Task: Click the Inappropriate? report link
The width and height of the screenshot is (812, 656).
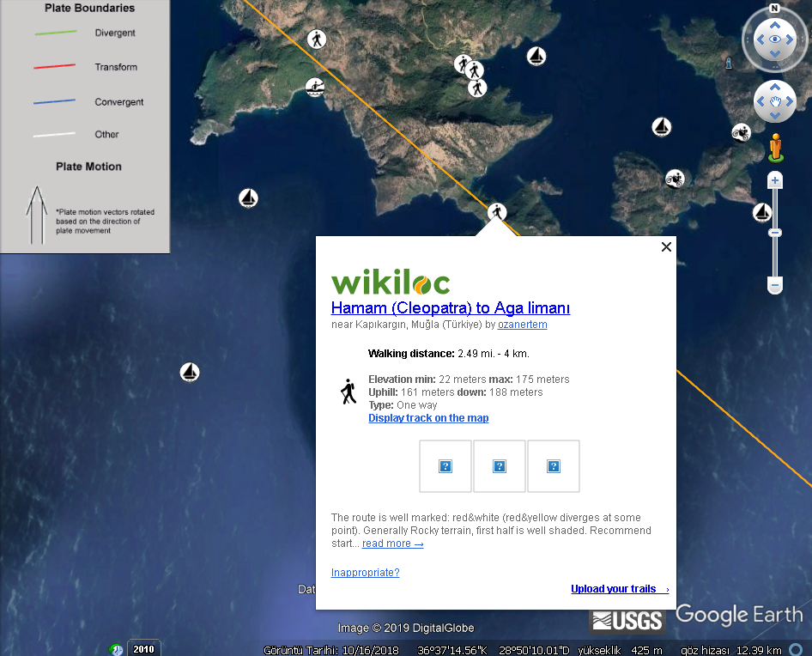Action: click(365, 572)
